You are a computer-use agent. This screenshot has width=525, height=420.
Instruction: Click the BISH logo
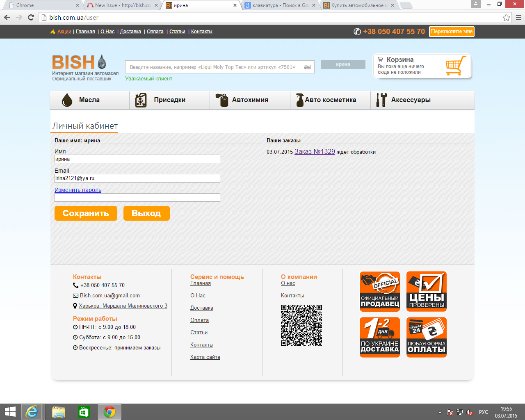pyautogui.click(x=79, y=62)
